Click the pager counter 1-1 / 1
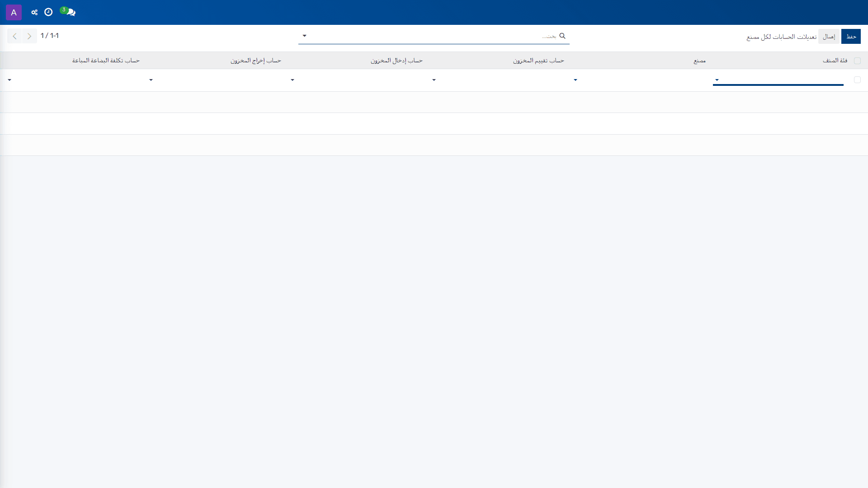Viewport: 868px width, 488px height. coord(50,36)
